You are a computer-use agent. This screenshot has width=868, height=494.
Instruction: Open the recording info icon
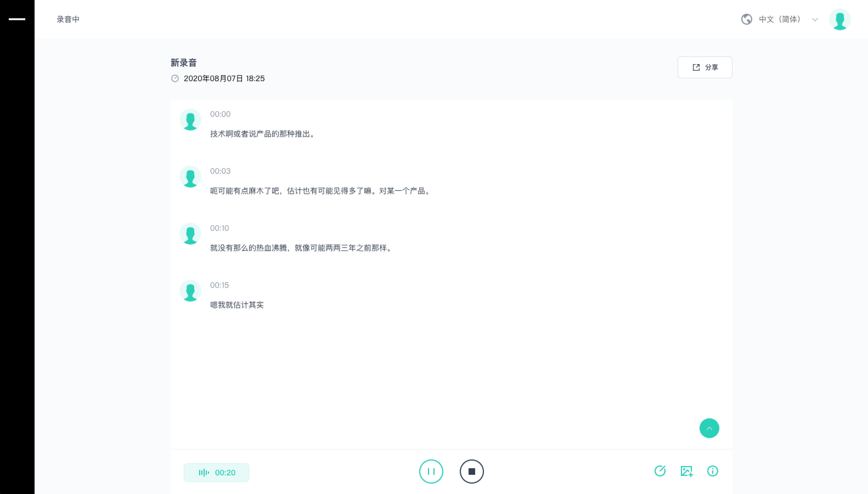point(713,471)
